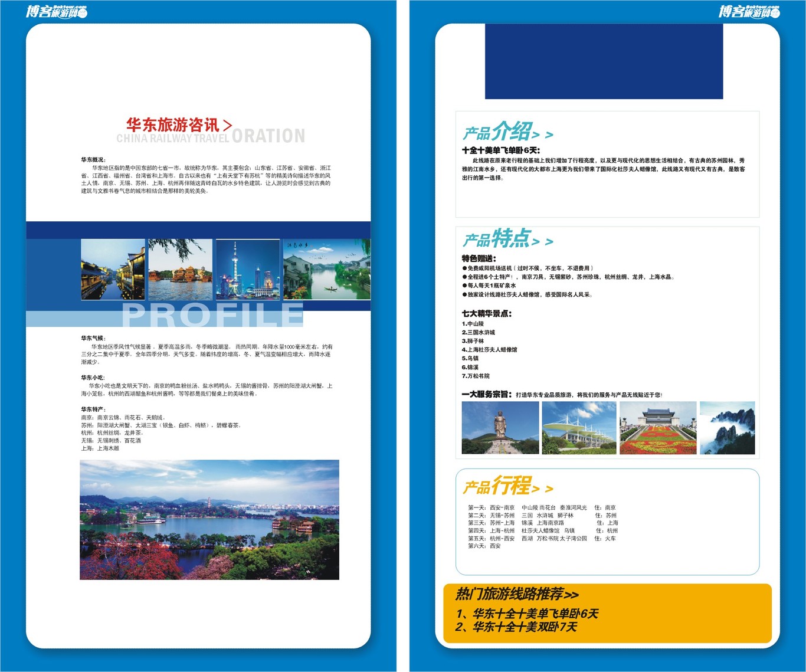
Task: Select the giant Buddha statue photo
Action: 500,428
